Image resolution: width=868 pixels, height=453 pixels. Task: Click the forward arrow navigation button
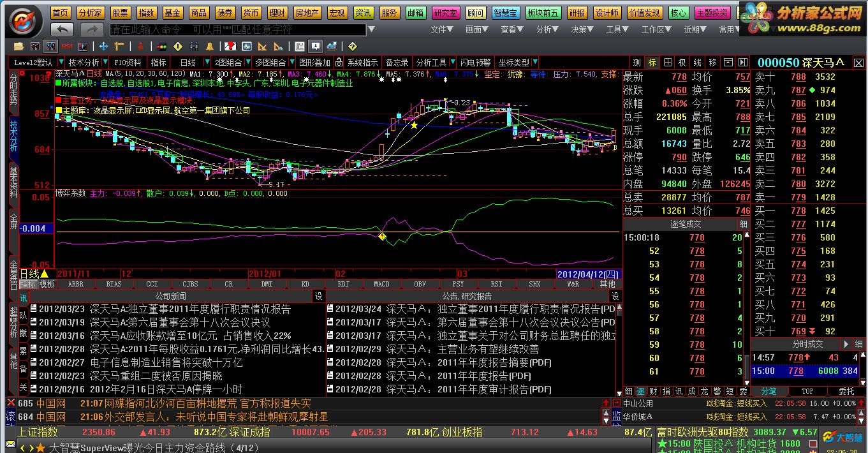(92, 29)
